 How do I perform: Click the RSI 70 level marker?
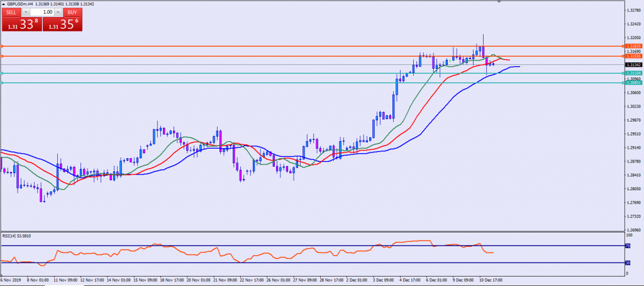pos(628,246)
